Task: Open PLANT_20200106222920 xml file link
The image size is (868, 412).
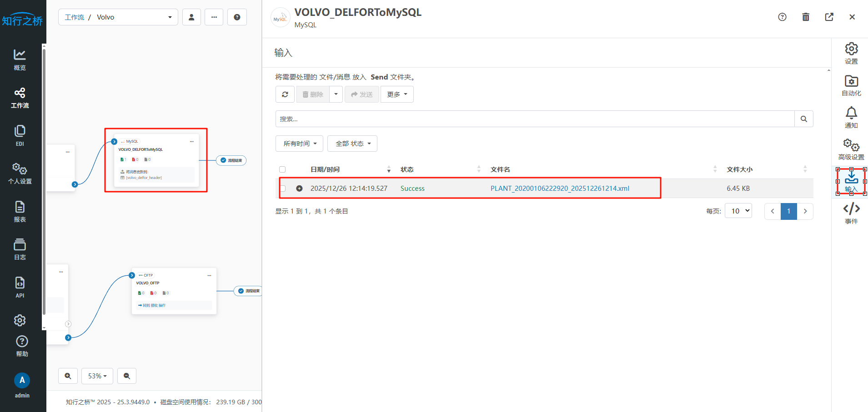Action: [560, 189]
